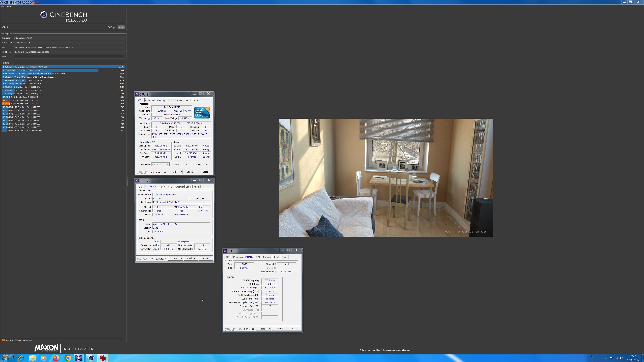The image size is (644, 362).
Task: Click Identical System legend swatch
Action: [x=16, y=340]
